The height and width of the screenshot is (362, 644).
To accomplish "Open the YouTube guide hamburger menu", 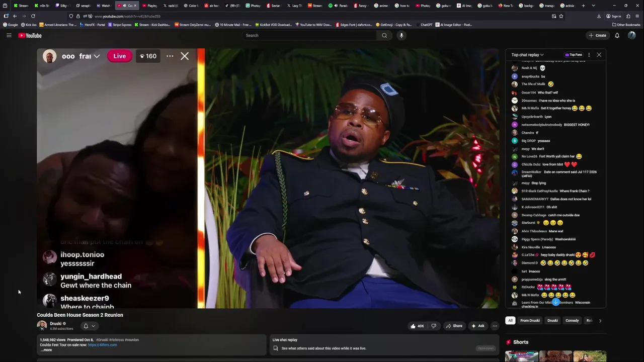I will (x=9, y=35).
